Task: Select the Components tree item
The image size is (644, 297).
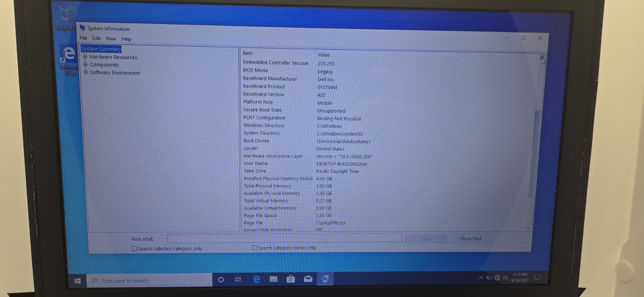Action: 104,65
